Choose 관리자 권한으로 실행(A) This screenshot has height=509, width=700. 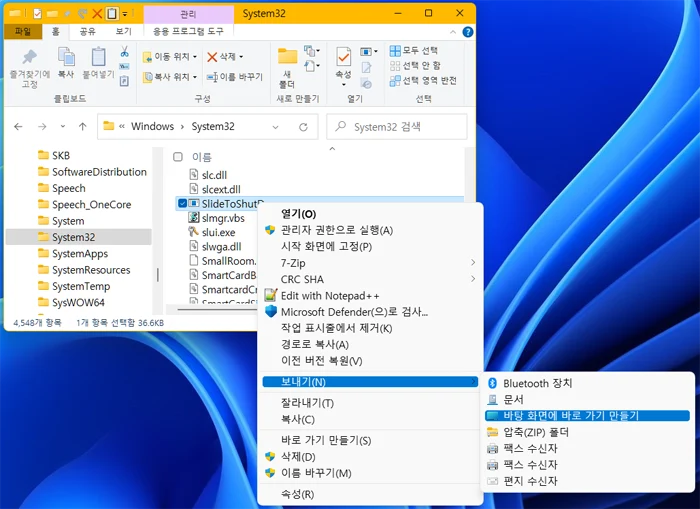(371, 230)
